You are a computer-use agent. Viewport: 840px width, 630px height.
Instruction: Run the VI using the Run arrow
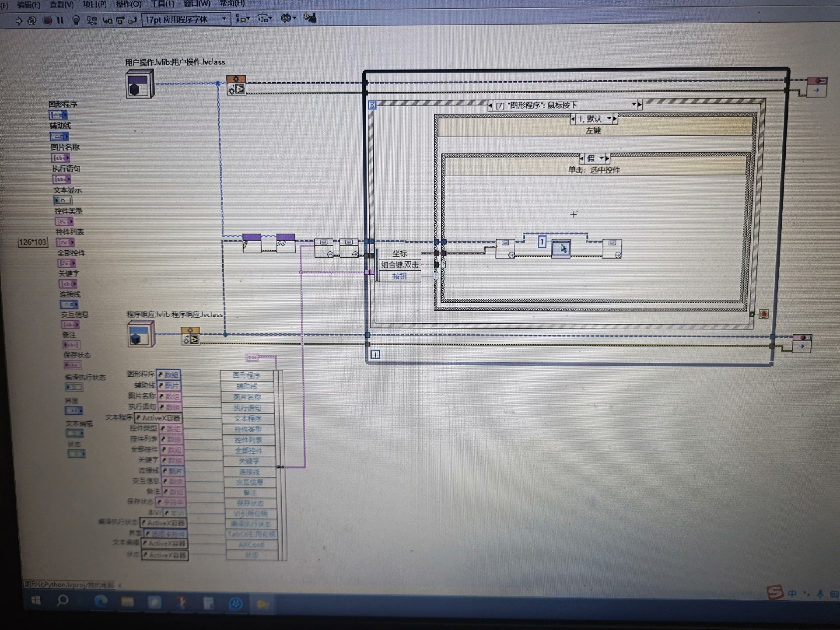coord(18,21)
